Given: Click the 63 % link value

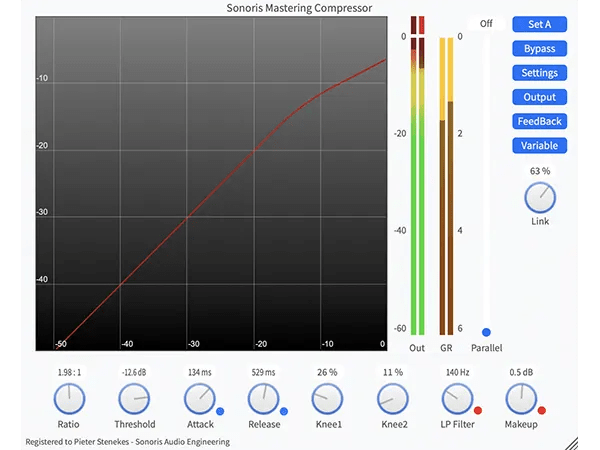Looking at the screenshot, I should click(x=540, y=171).
